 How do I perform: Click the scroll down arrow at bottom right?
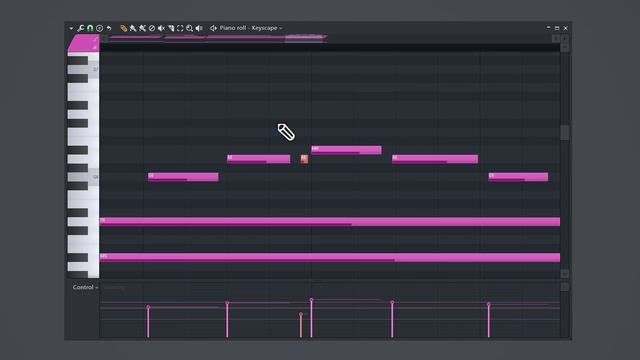coord(564,274)
